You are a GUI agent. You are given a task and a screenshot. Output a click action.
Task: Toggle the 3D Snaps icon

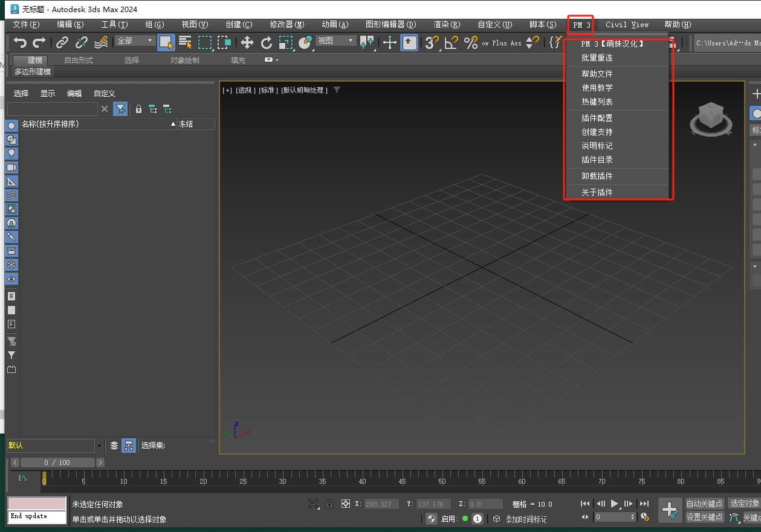pos(432,42)
